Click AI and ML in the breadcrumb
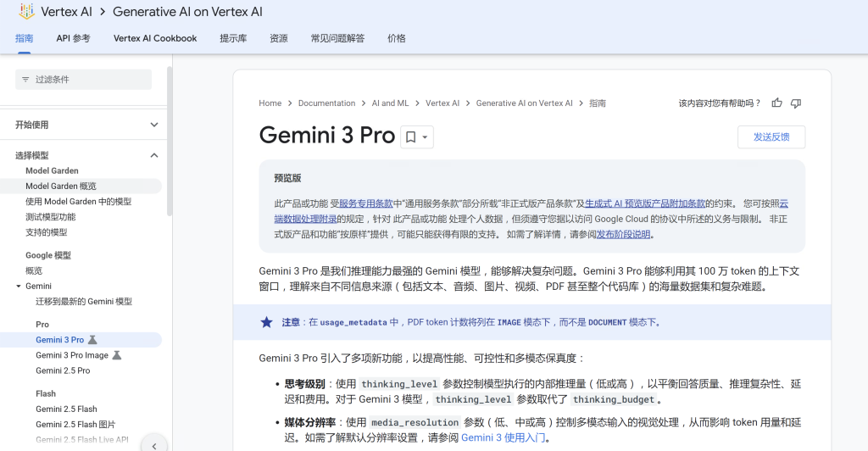 390,103
